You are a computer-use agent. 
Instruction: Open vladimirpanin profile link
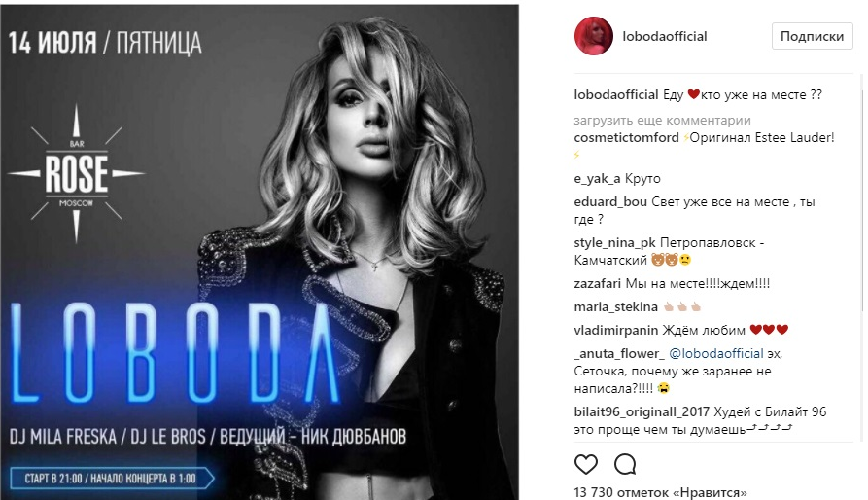[x=616, y=330]
